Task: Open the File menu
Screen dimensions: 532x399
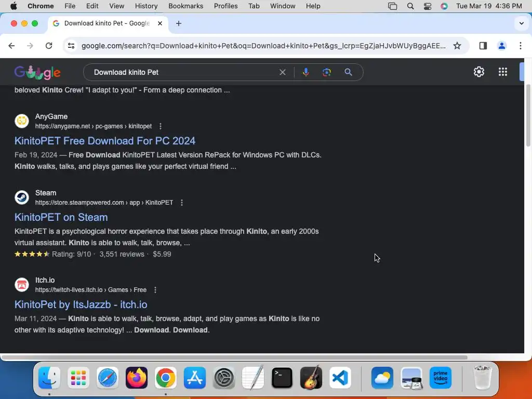Action: coord(70,6)
